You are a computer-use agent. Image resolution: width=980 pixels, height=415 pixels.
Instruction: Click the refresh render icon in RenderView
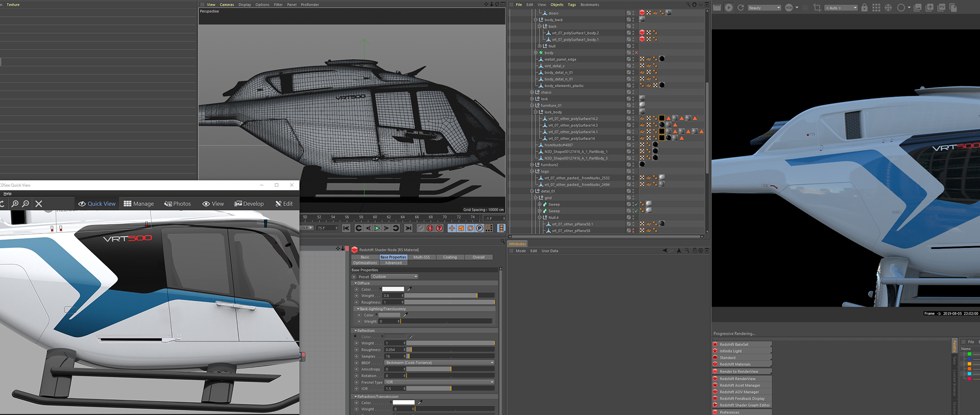[741, 8]
